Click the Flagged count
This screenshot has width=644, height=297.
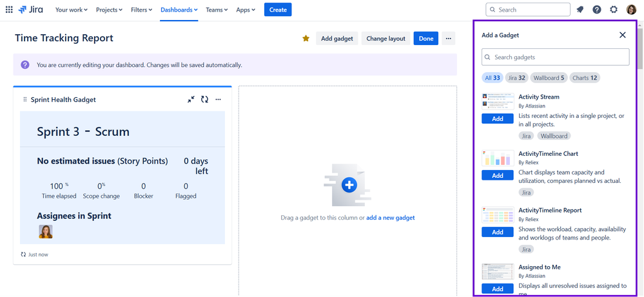[186, 186]
